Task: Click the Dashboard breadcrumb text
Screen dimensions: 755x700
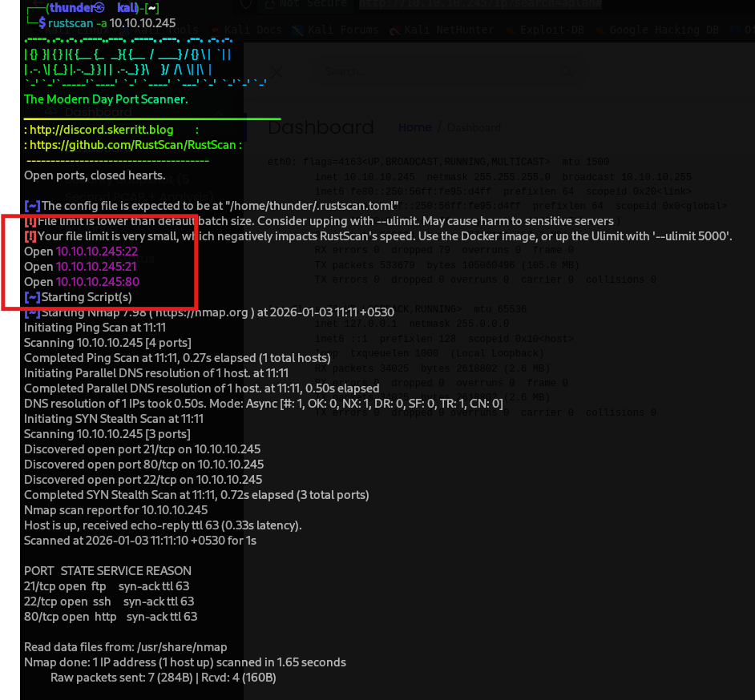Action: 474,127
